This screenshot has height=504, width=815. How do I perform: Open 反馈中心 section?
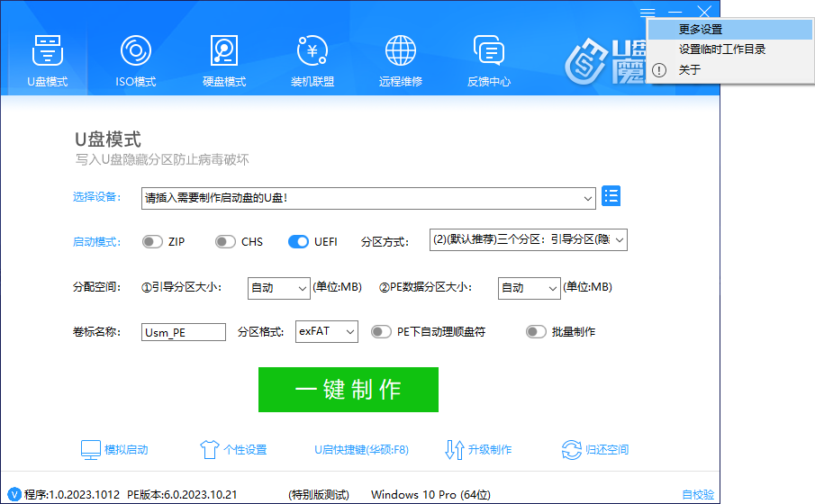(x=489, y=60)
